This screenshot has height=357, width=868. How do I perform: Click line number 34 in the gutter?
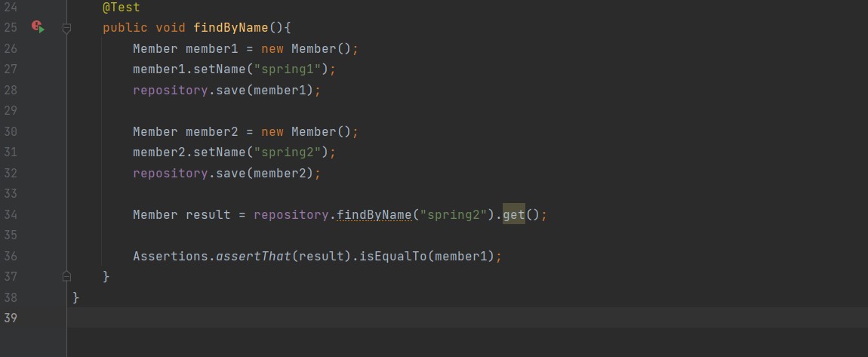tap(11, 215)
